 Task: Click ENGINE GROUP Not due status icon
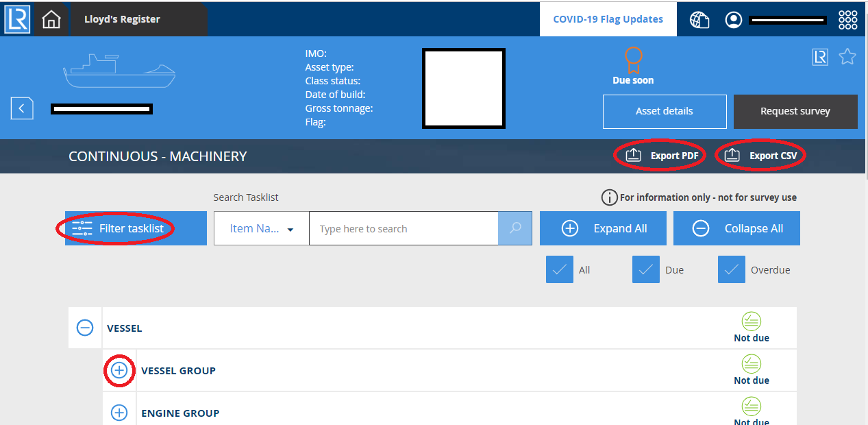(752, 406)
